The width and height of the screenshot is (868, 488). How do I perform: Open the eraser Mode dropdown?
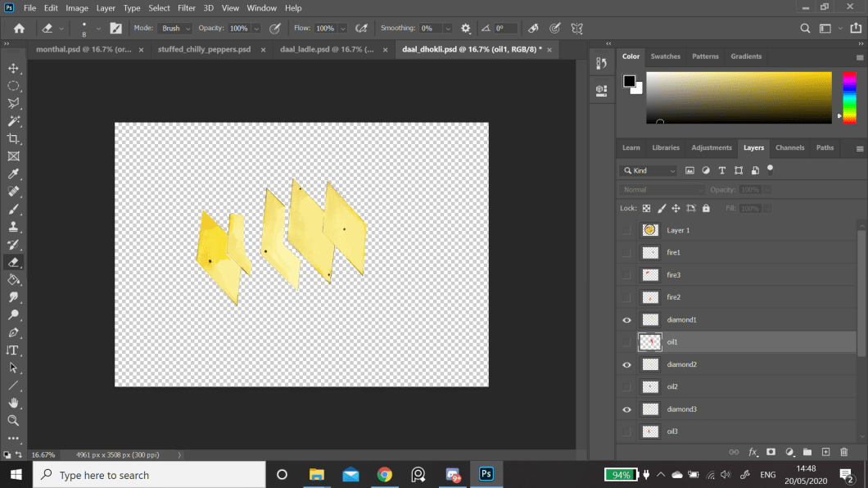[175, 28]
